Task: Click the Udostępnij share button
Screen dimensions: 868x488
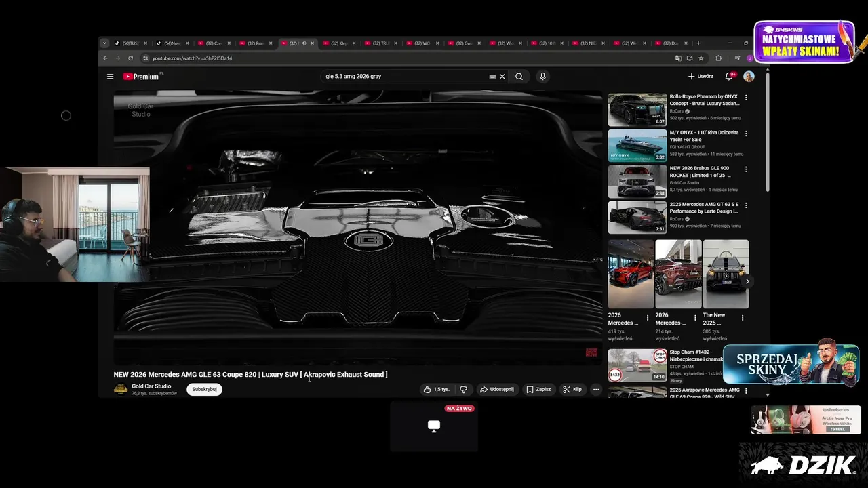Action: [x=497, y=389]
